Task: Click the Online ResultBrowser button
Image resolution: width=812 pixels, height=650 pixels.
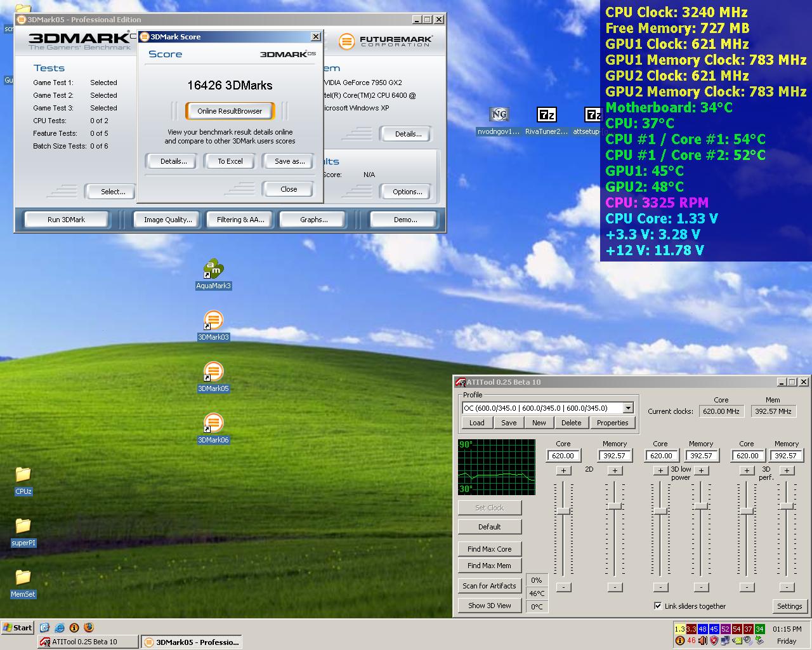Action: click(230, 111)
